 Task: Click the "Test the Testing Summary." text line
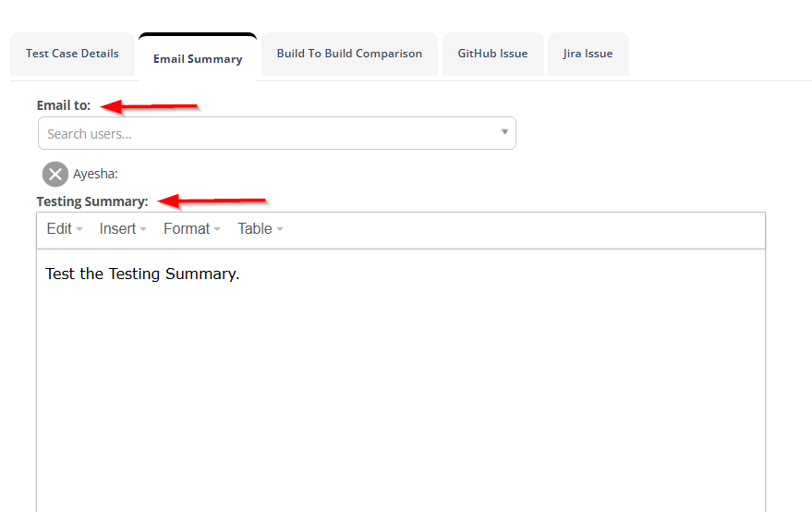[x=142, y=274]
